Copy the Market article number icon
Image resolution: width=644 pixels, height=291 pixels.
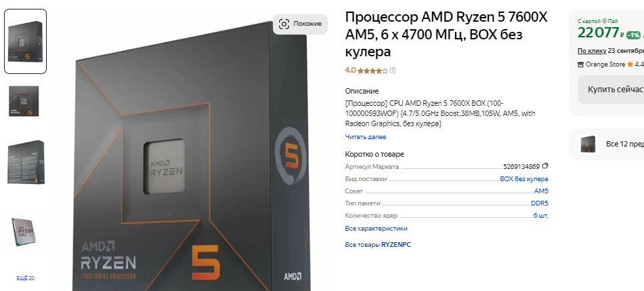[x=545, y=166]
